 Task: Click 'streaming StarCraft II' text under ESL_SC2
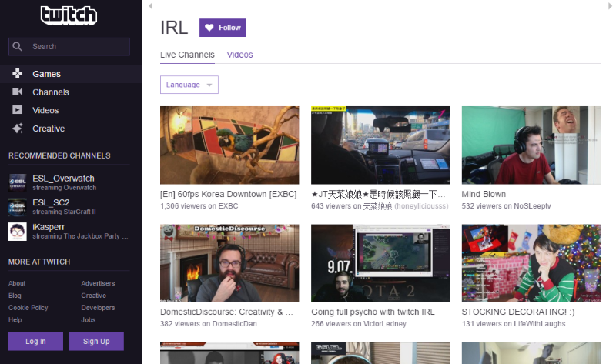pyautogui.click(x=64, y=212)
